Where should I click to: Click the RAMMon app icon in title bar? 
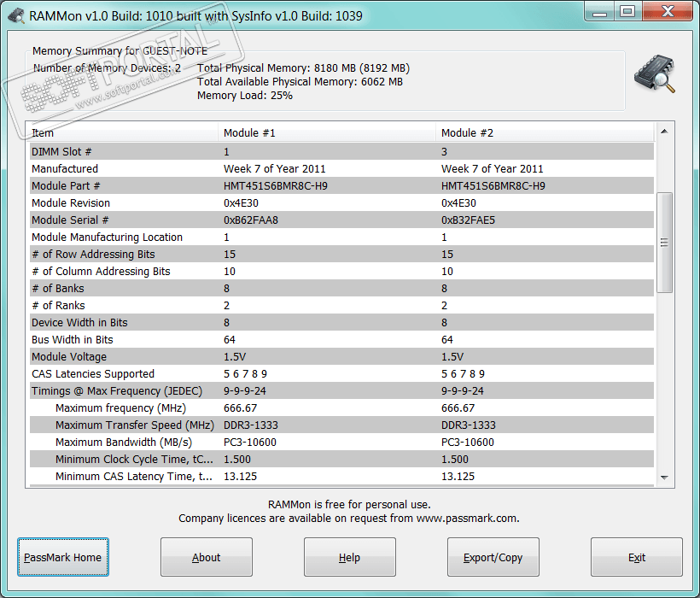pyautogui.click(x=16, y=16)
